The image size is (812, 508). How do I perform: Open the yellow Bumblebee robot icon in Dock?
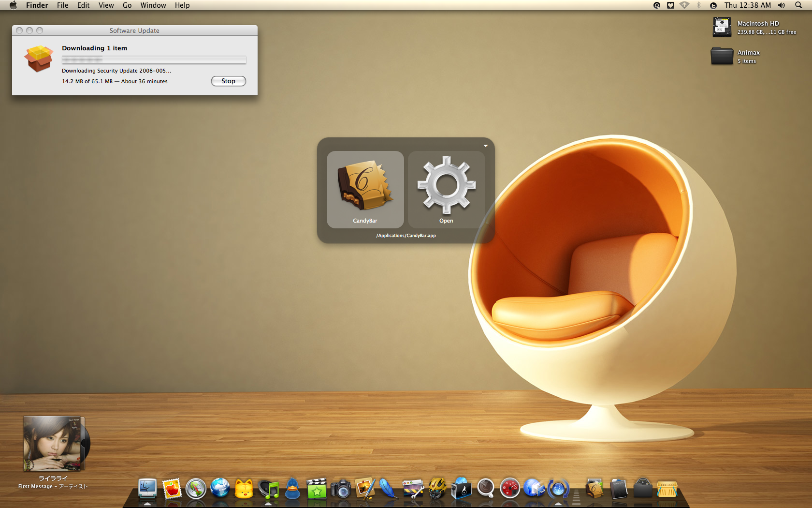[437, 489]
